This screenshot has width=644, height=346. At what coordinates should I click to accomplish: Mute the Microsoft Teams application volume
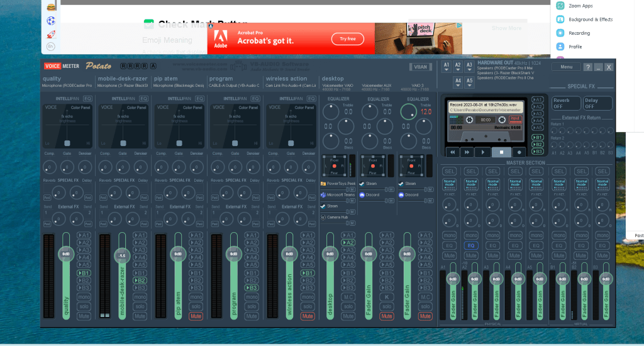coord(352,201)
